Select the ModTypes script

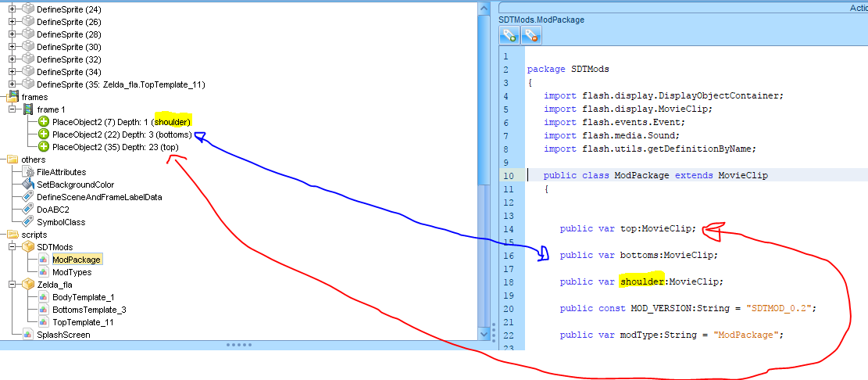(71, 272)
